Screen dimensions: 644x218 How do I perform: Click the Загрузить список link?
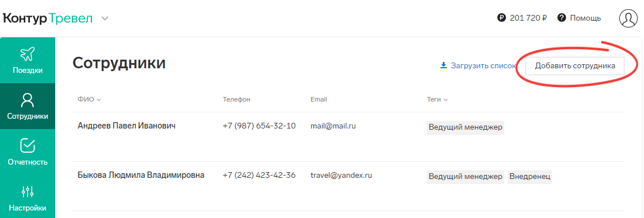click(483, 65)
